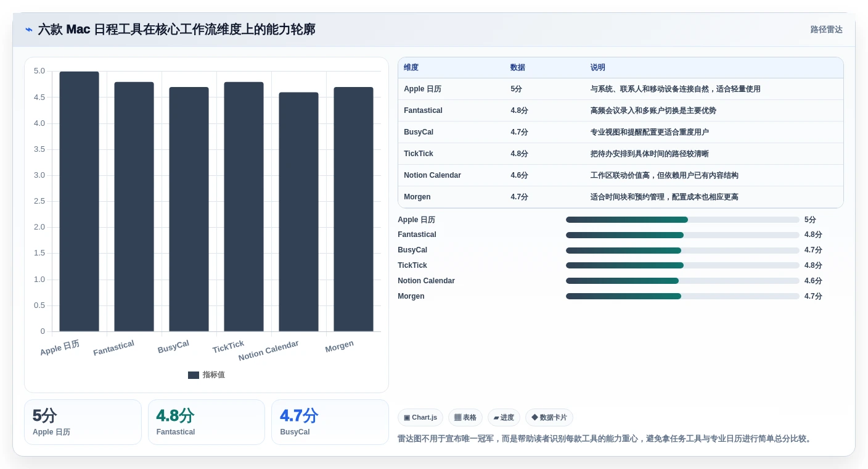Screen dimensions: 868x469
Task: Click the 数据 column header
Action: coord(518,68)
